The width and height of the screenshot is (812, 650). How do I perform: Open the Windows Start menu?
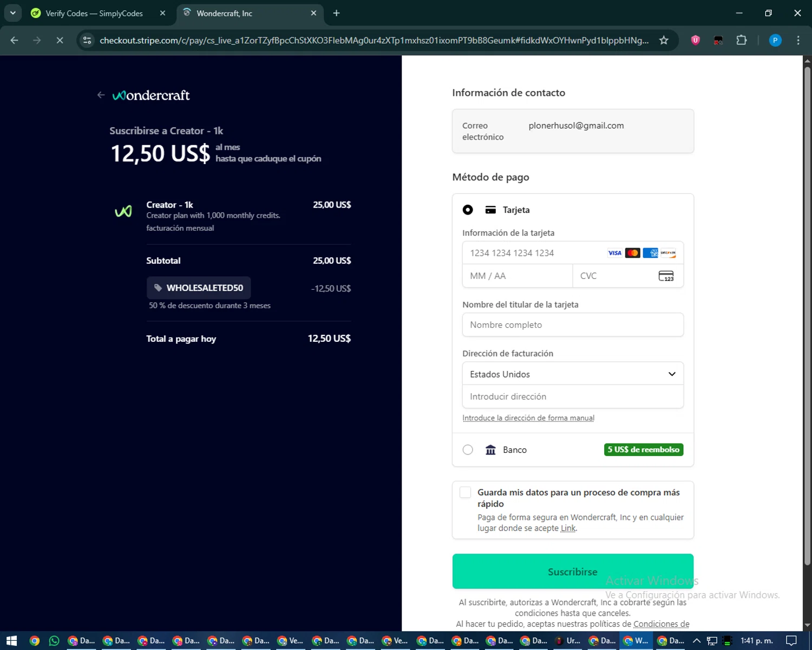[11, 641]
